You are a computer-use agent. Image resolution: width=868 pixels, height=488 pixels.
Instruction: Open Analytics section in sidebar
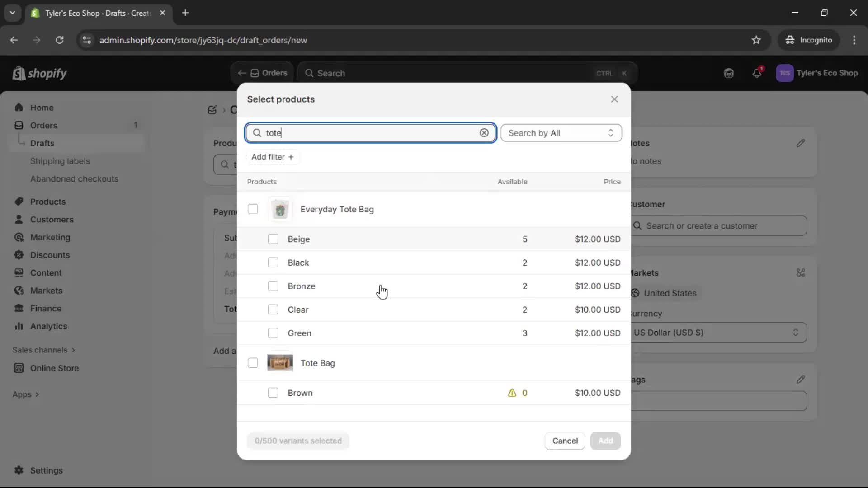[x=49, y=326]
